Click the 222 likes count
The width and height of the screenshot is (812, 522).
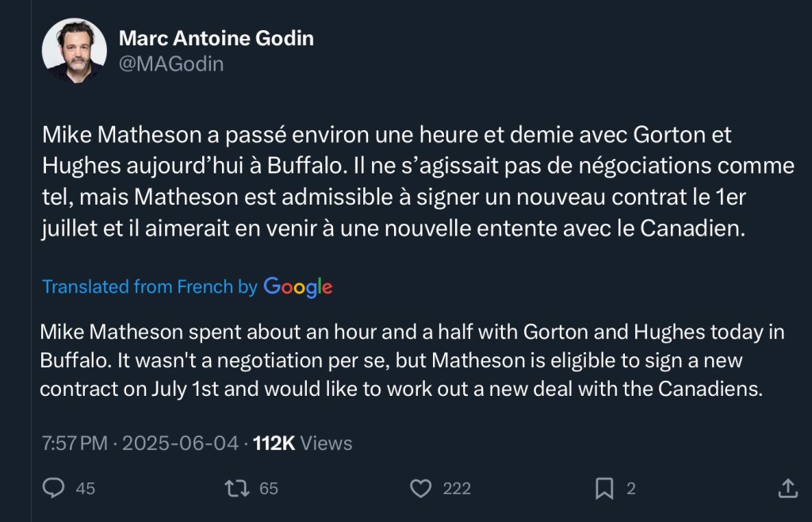[457, 489]
